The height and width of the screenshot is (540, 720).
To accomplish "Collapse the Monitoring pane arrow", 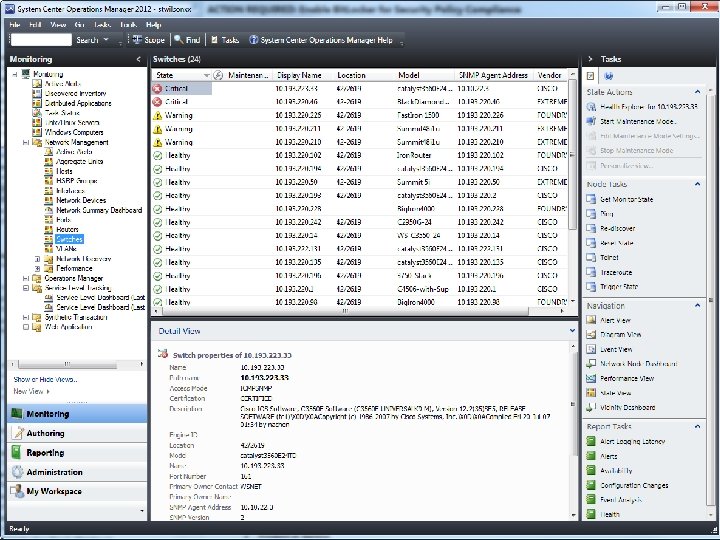I will tap(139, 59).
